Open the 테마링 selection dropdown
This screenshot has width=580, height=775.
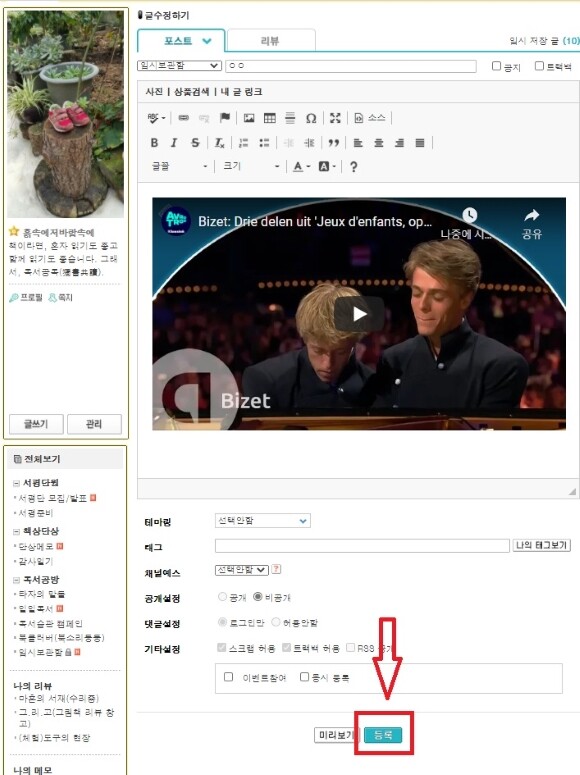(x=263, y=520)
